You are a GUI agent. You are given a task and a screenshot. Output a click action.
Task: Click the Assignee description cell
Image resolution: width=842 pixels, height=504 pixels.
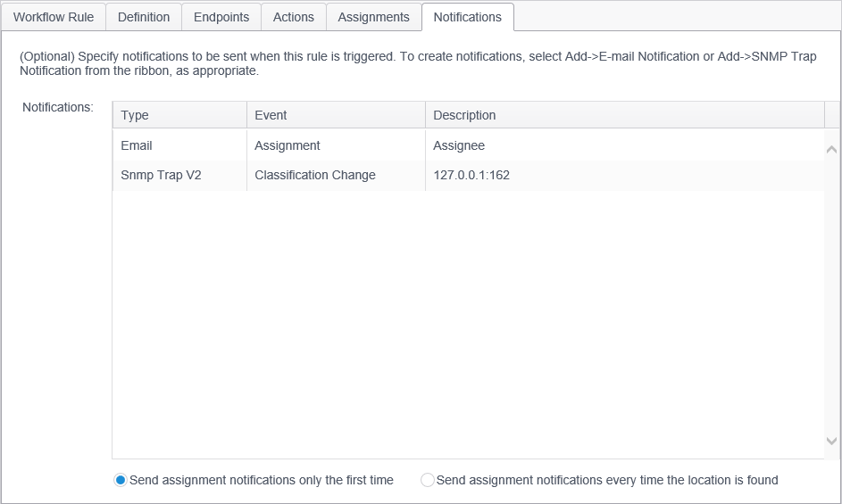point(459,145)
